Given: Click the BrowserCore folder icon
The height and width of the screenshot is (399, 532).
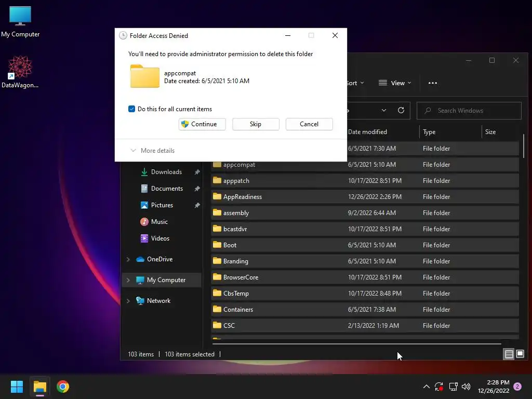Looking at the screenshot, I should click(x=217, y=277).
